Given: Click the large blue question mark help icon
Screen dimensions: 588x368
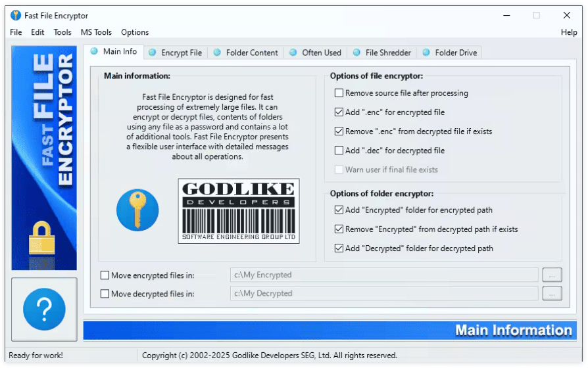Looking at the screenshot, I should (x=44, y=309).
